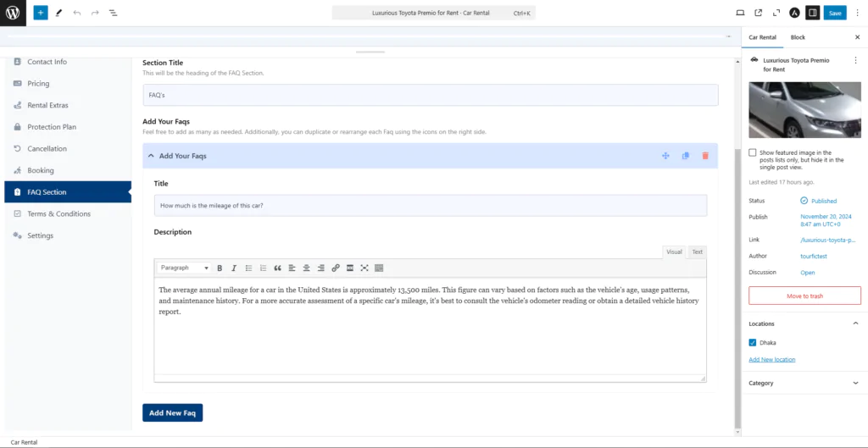Change the author tourfictest
Image resolution: width=868 pixels, height=448 pixels.
pyautogui.click(x=815, y=256)
